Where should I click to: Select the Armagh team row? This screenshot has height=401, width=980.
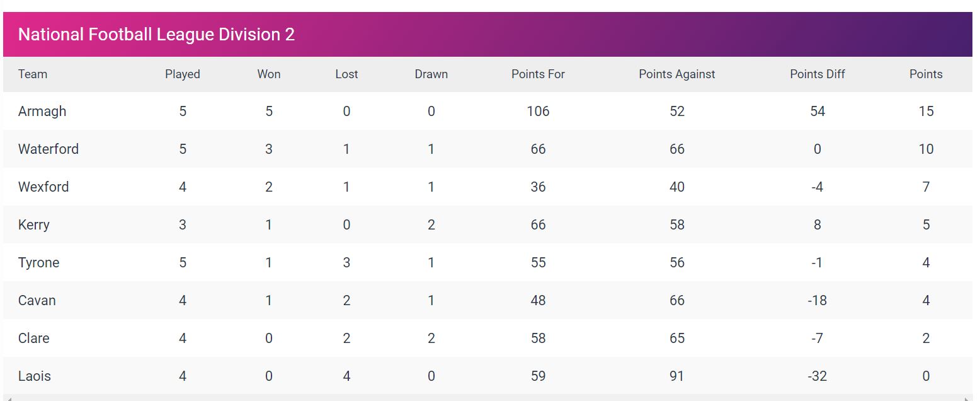487,111
